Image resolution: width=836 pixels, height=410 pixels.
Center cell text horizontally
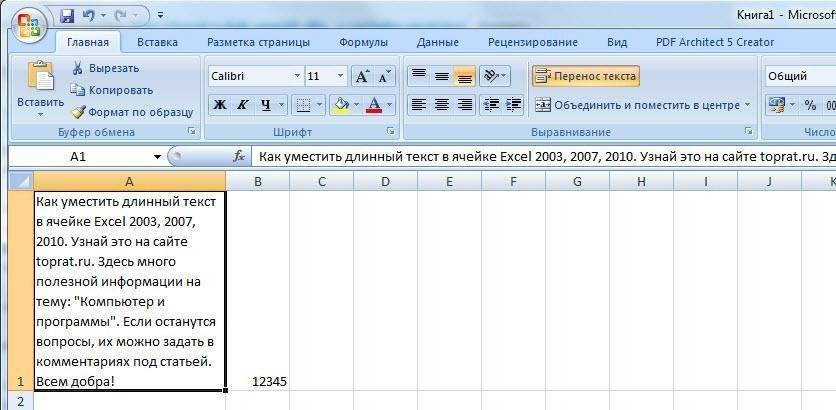click(x=441, y=105)
